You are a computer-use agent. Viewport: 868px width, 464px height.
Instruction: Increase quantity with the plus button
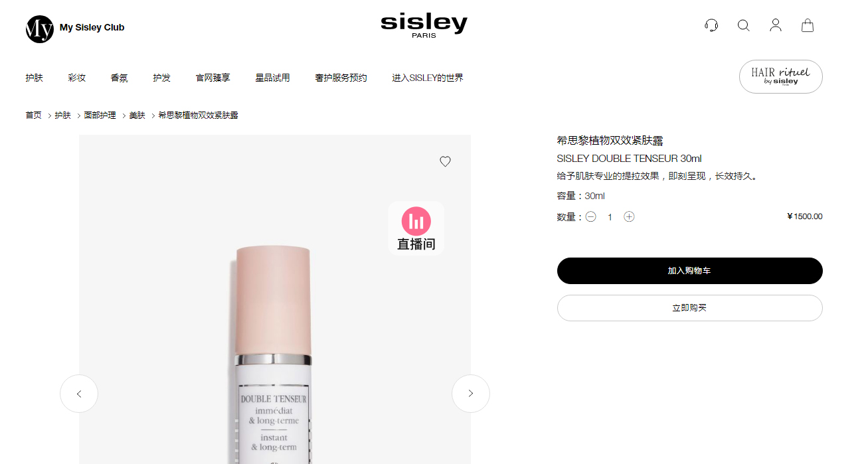pos(629,216)
